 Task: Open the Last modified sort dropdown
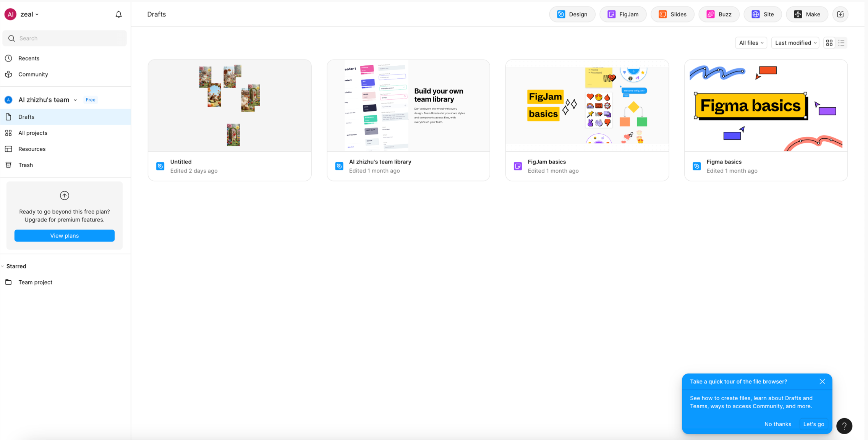tap(795, 43)
